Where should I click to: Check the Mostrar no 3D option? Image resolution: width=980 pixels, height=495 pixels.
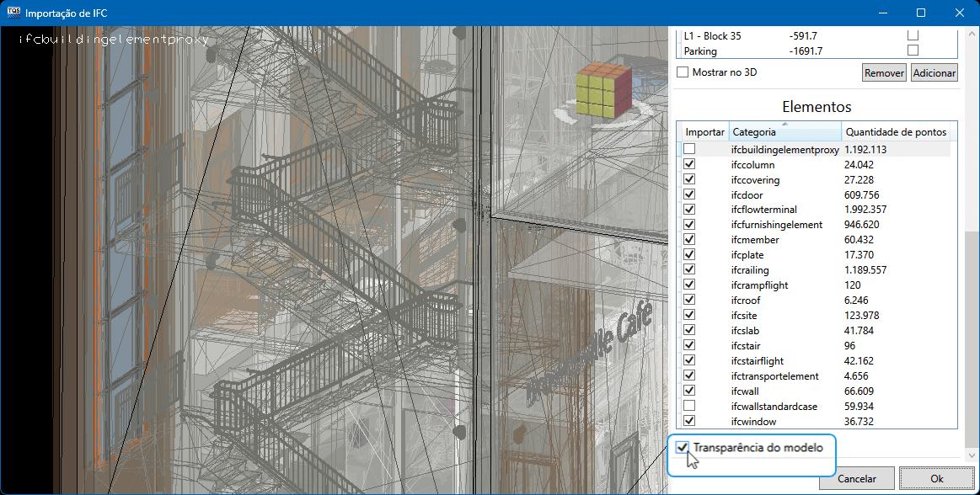683,72
